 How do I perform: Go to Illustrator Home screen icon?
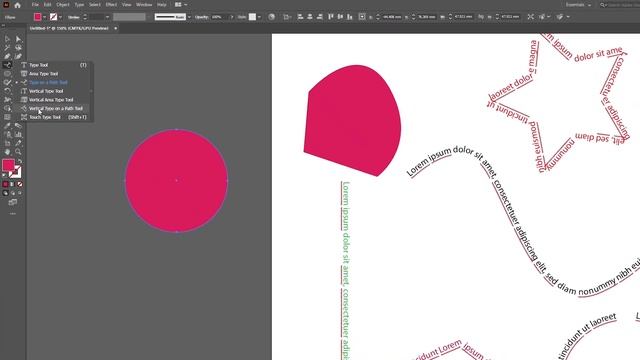click(x=17, y=5)
